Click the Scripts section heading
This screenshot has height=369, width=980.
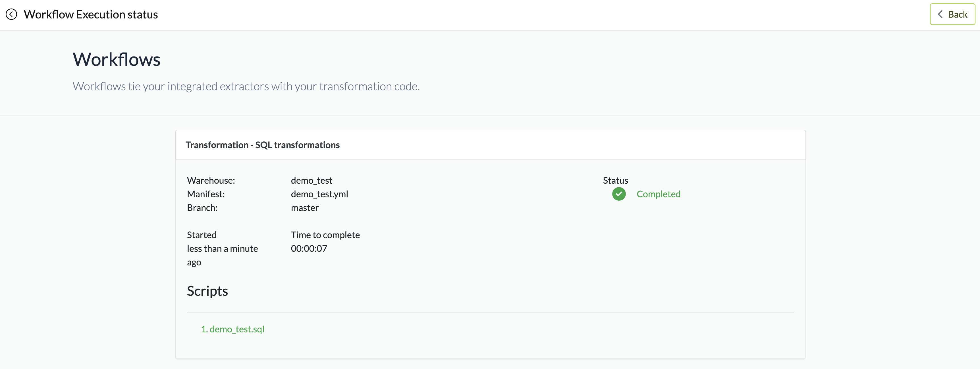pos(207,291)
